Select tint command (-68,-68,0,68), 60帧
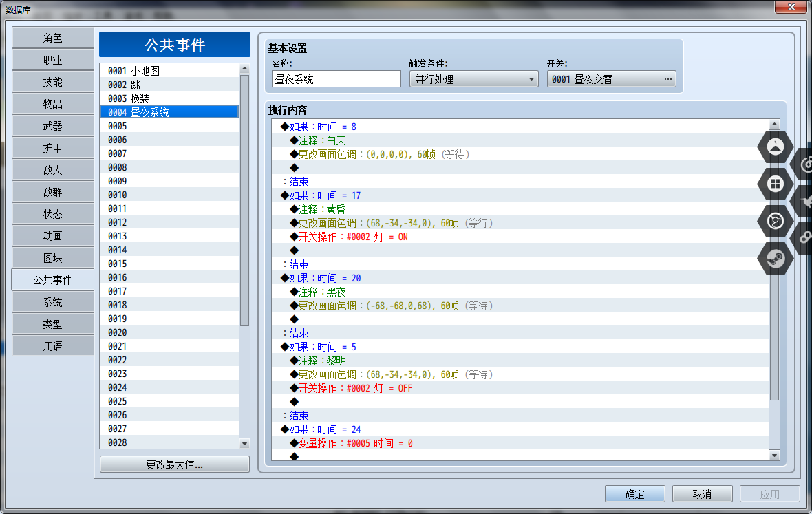 (520, 306)
